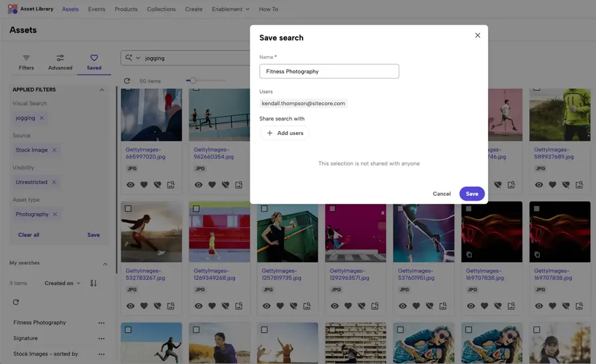This screenshot has width=596, height=364.
Task: Favorite GettyImages-665997020.jpg with heart icon
Action: [144, 185]
